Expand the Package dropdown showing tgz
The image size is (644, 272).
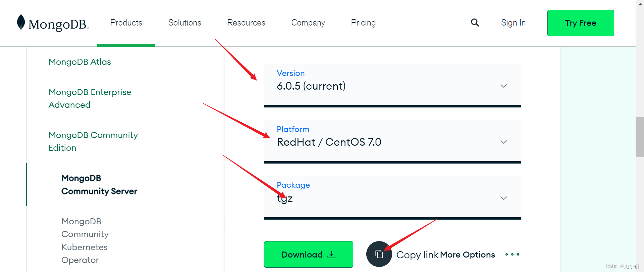[x=392, y=198]
